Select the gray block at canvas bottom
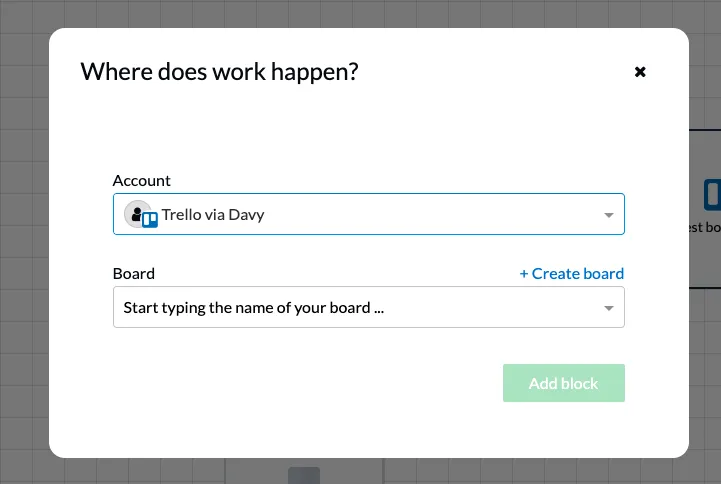 (x=304, y=475)
